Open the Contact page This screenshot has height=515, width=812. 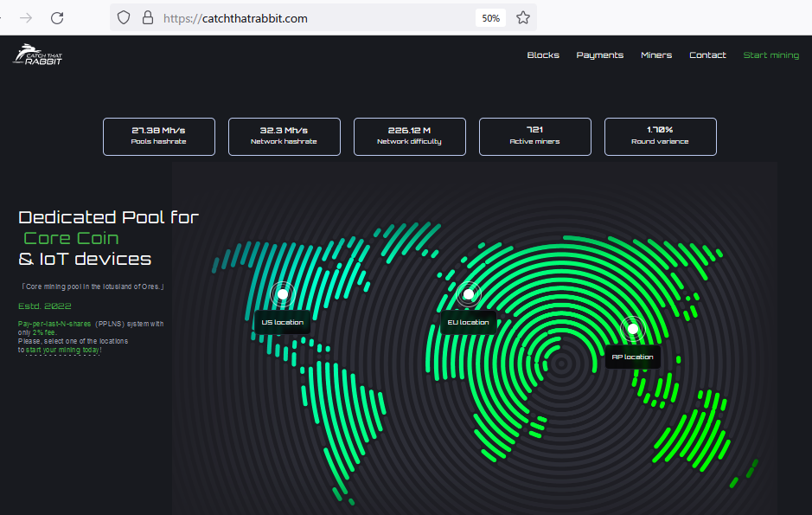click(x=707, y=55)
